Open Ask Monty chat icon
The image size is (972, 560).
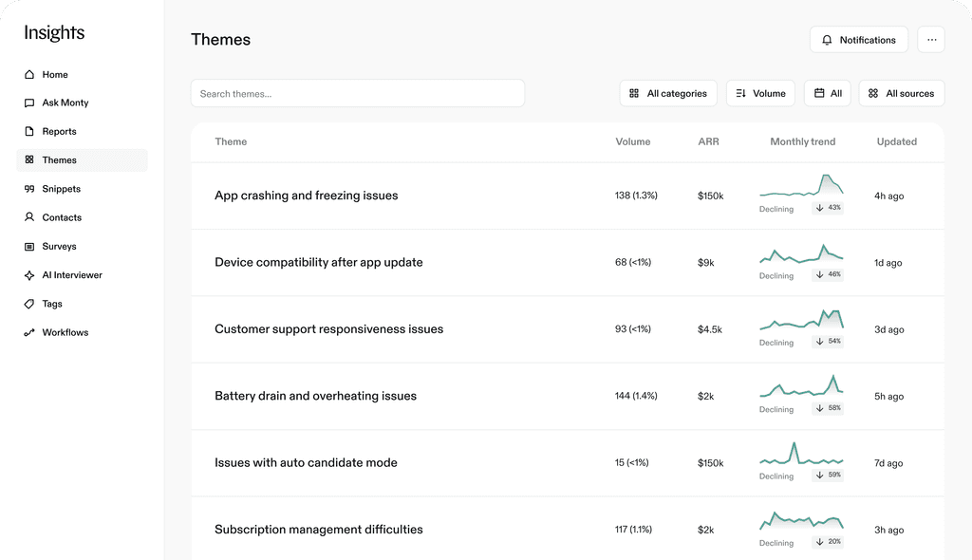(x=29, y=103)
